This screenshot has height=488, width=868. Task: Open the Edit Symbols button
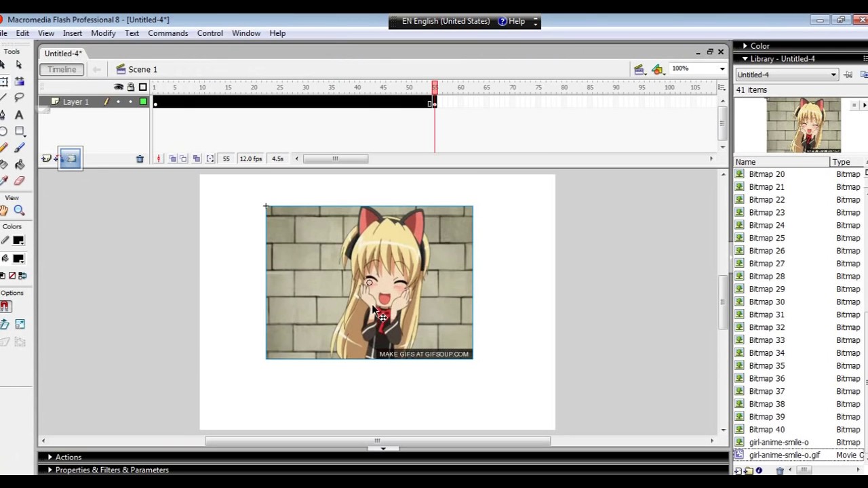[657, 69]
